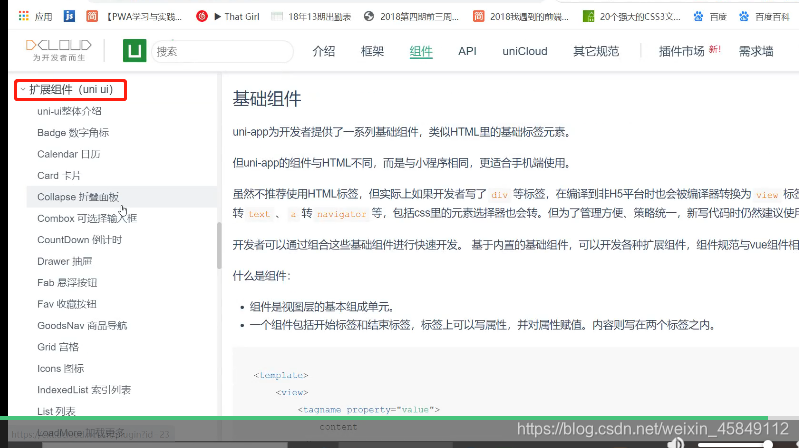Screen dimensions: 799x448
Task: Mute using the video speaker icon
Action: (x=676, y=443)
